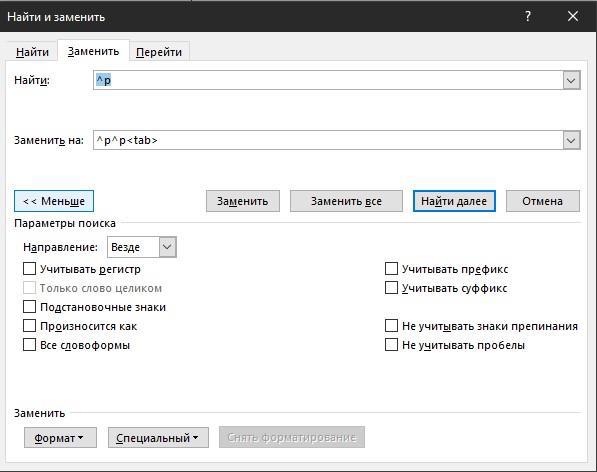Check Не учитывать пробелы option
The width and height of the screenshot is (597, 472).
pyautogui.click(x=391, y=345)
